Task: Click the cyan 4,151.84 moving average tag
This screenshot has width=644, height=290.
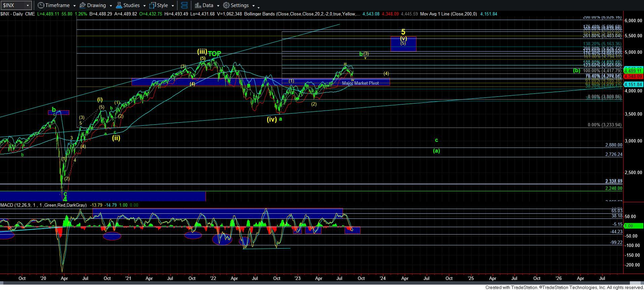Action: [634, 84]
